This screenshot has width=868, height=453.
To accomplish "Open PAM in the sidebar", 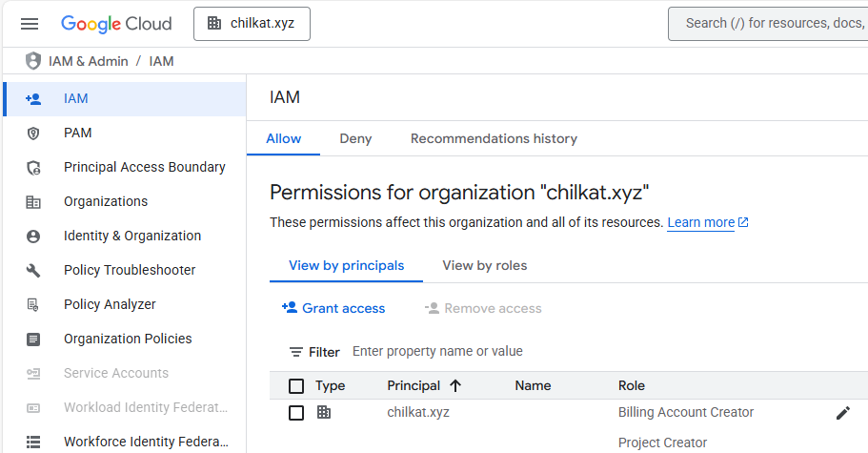I will (x=125, y=133).
